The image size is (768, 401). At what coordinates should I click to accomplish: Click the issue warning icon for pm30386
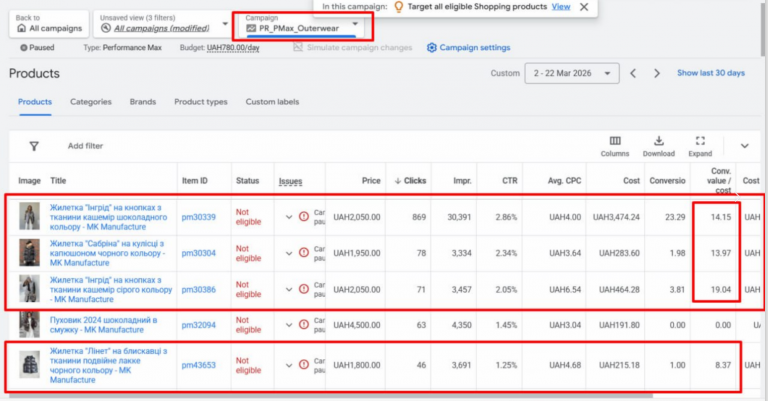coord(304,289)
